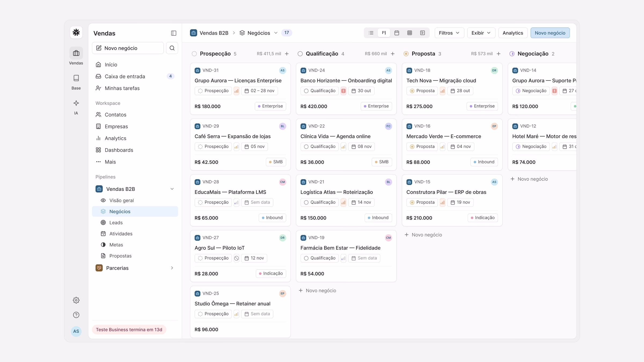Image resolution: width=644 pixels, height=362 pixels.
Task: Open the help question-mark icon
Action: click(x=76, y=315)
